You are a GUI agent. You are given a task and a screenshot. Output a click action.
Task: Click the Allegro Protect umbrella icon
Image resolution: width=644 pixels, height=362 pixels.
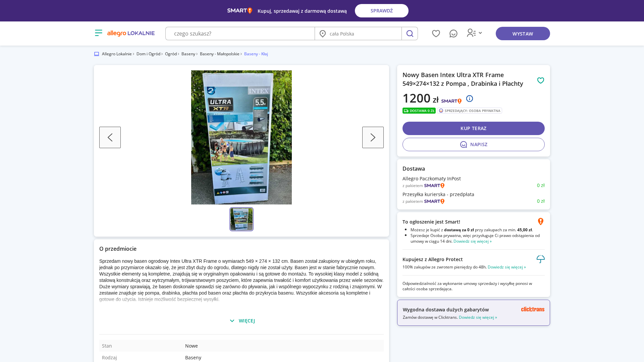click(541, 259)
